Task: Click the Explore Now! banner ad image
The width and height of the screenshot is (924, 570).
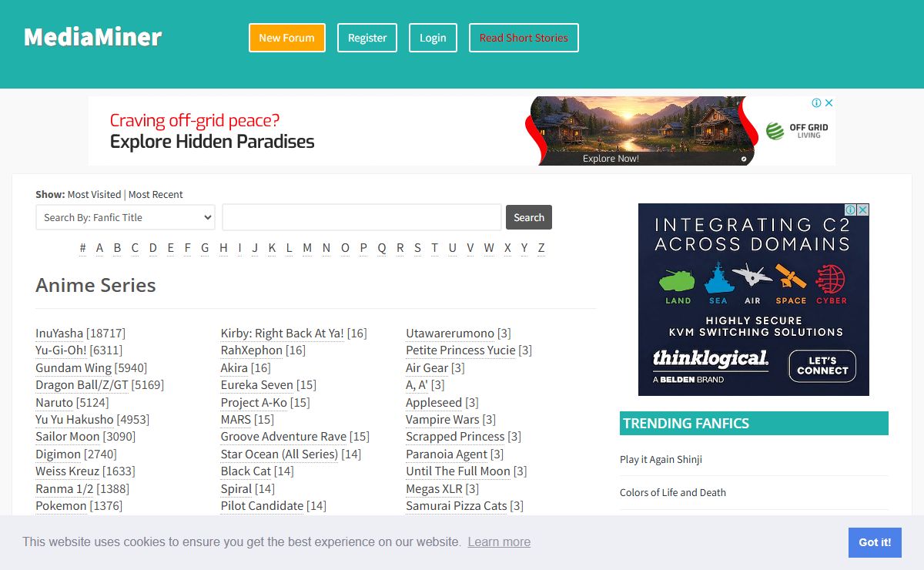Action: click(x=641, y=130)
